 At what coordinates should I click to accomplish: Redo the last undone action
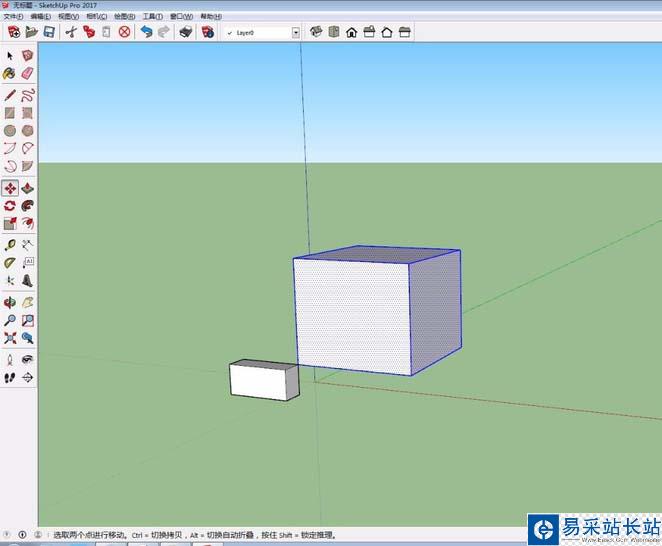tap(164, 32)
